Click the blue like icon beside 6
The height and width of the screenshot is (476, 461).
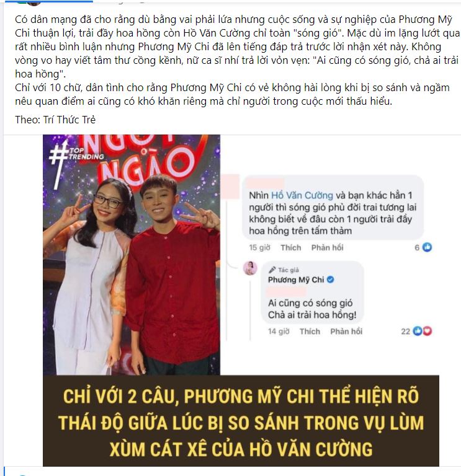427,247
